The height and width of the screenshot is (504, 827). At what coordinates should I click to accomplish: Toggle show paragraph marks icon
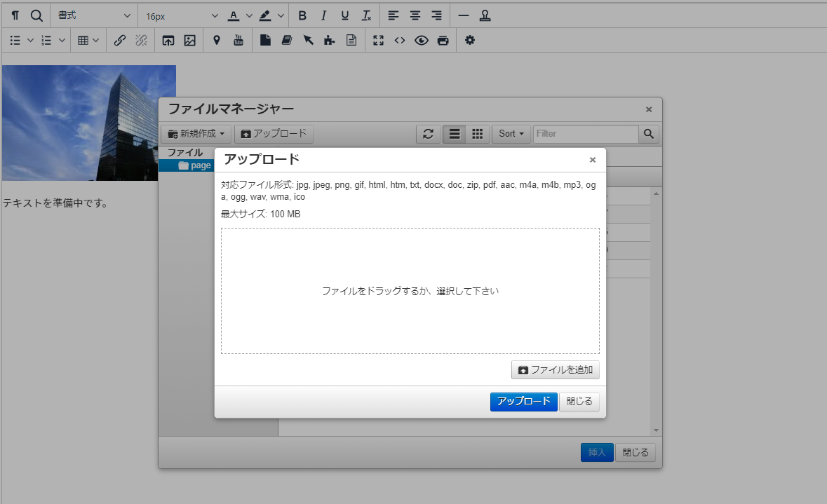[15, 15]
